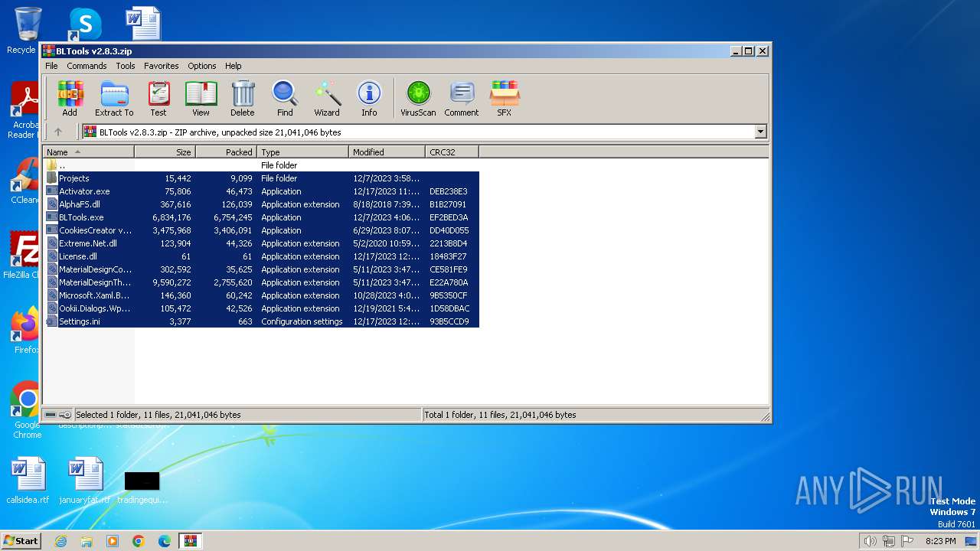Screen dimensions: 980x551
Task: Click the Projects folder icon
Action: tap(52, 178)
